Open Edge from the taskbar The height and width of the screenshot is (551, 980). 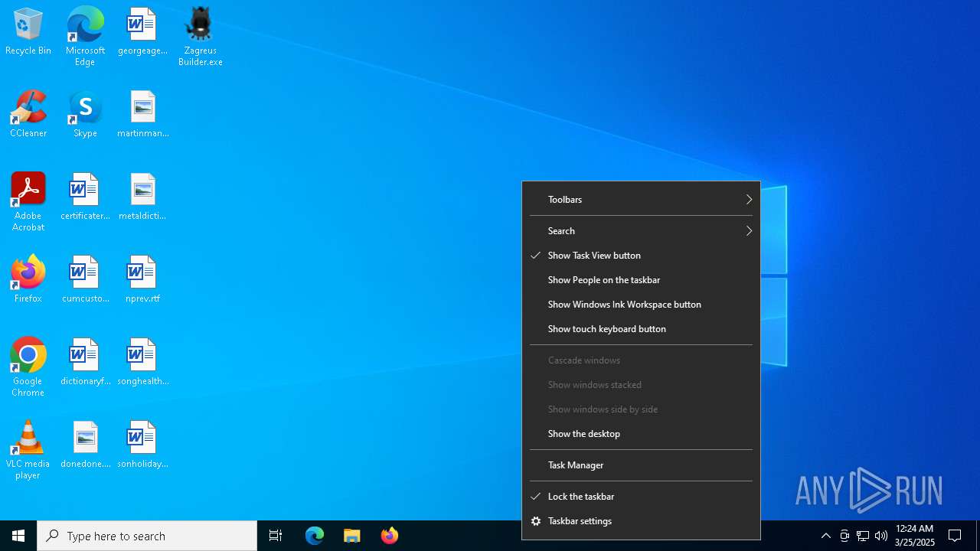coord(315,536)
